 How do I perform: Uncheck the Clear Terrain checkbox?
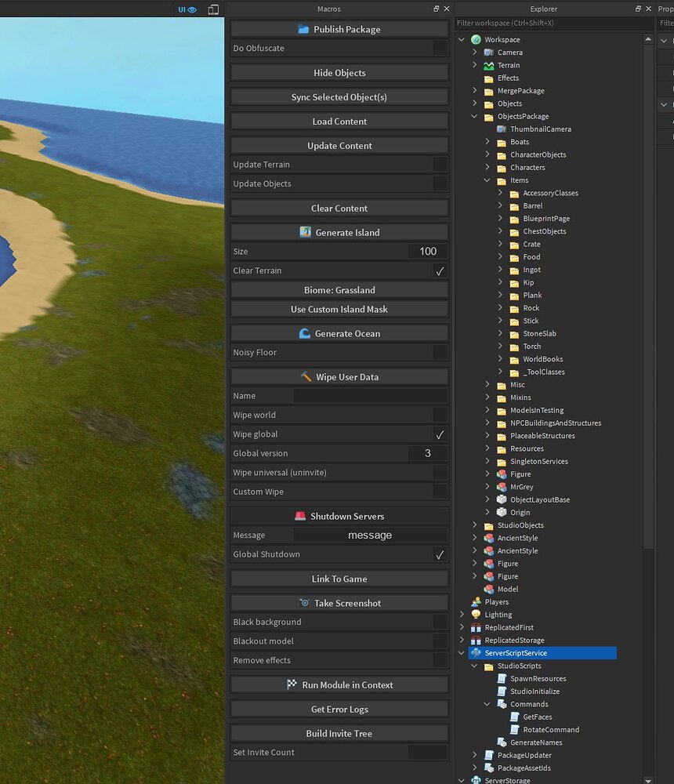pos(440,270)
